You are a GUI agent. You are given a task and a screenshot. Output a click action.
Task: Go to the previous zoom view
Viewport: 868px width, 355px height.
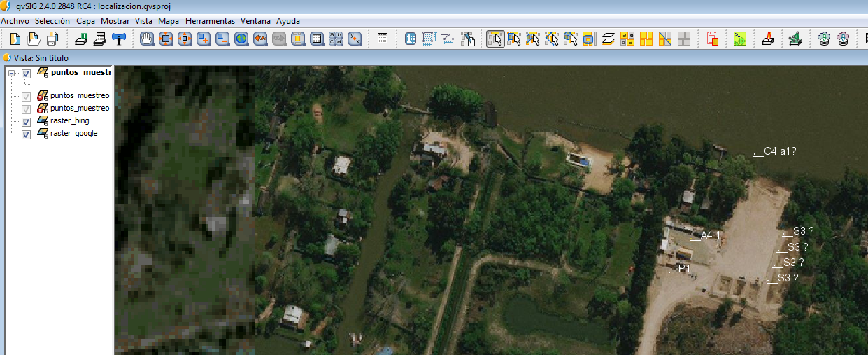pos(260,39)
